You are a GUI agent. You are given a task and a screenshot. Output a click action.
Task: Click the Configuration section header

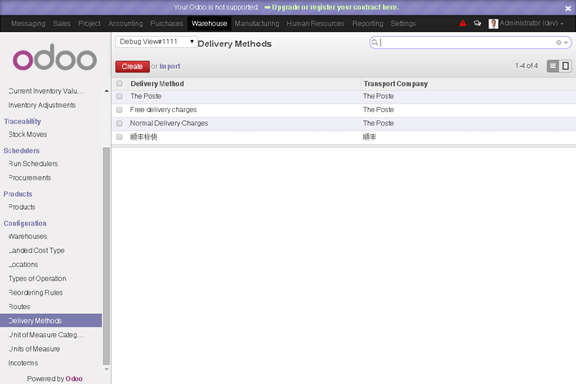[x=25, y=223]
